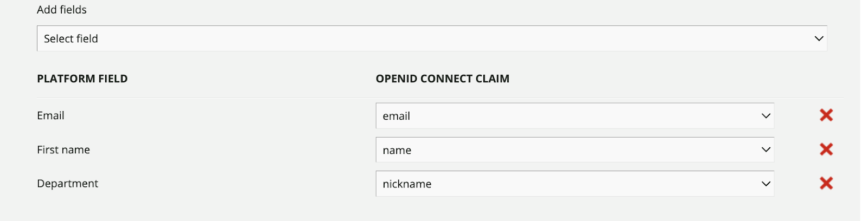
Task: Select the Department platform field label
Action: [x=67, y=184]
